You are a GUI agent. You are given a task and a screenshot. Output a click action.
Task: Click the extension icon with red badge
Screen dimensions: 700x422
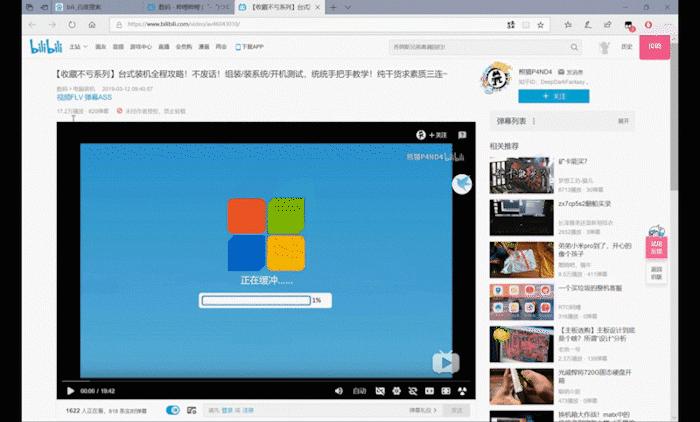tap(629, 26)
